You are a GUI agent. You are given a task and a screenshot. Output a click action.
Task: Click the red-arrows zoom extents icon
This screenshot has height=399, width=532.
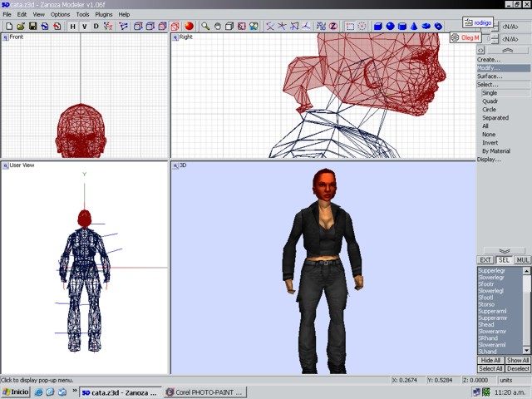click(242, 26)
